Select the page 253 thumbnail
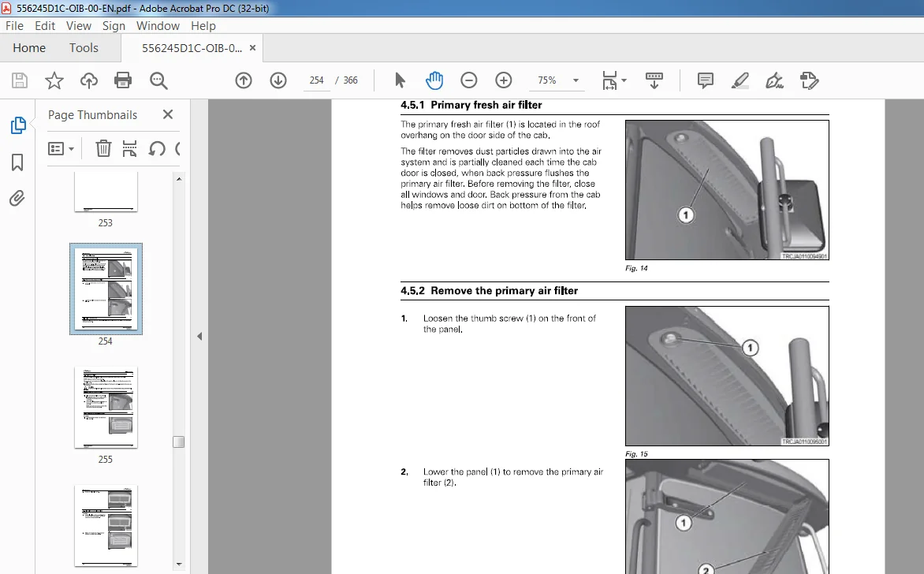This screenshot has width=924, height=574. coord(106,192)
